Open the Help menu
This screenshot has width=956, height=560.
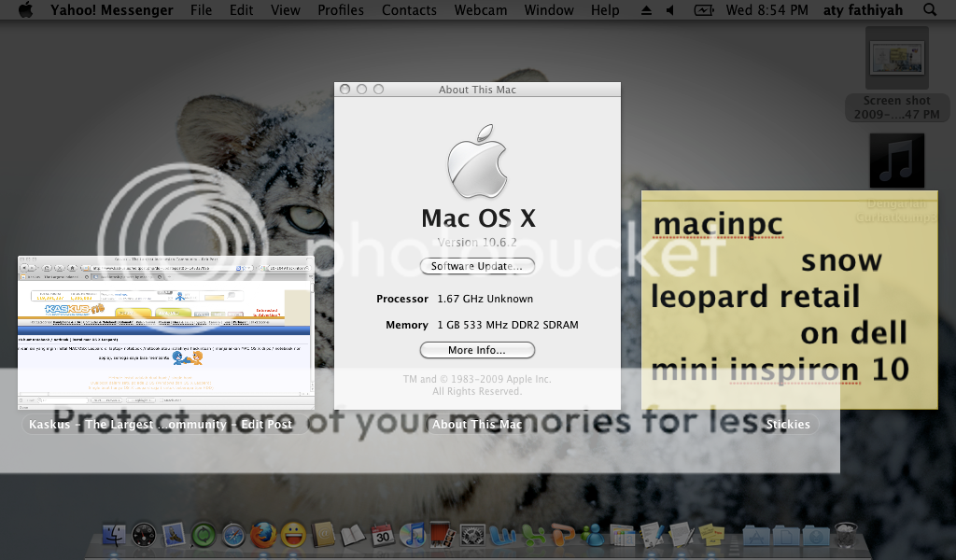click(x=605, y=10)
